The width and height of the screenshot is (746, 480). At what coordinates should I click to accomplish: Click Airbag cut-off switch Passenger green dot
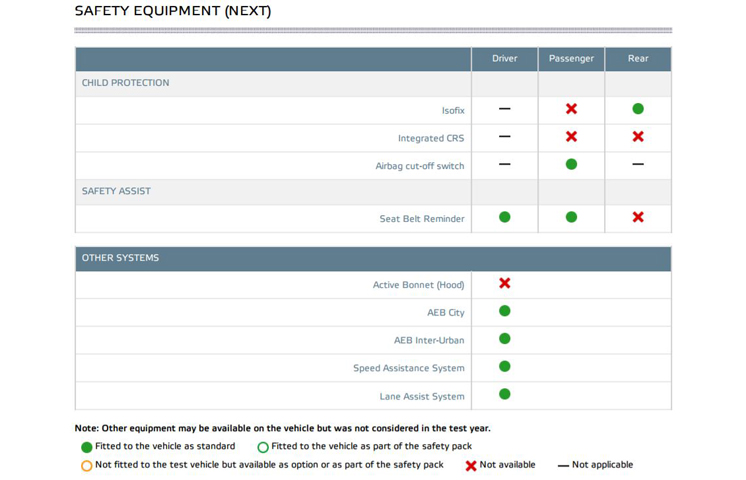coord(571,165)
